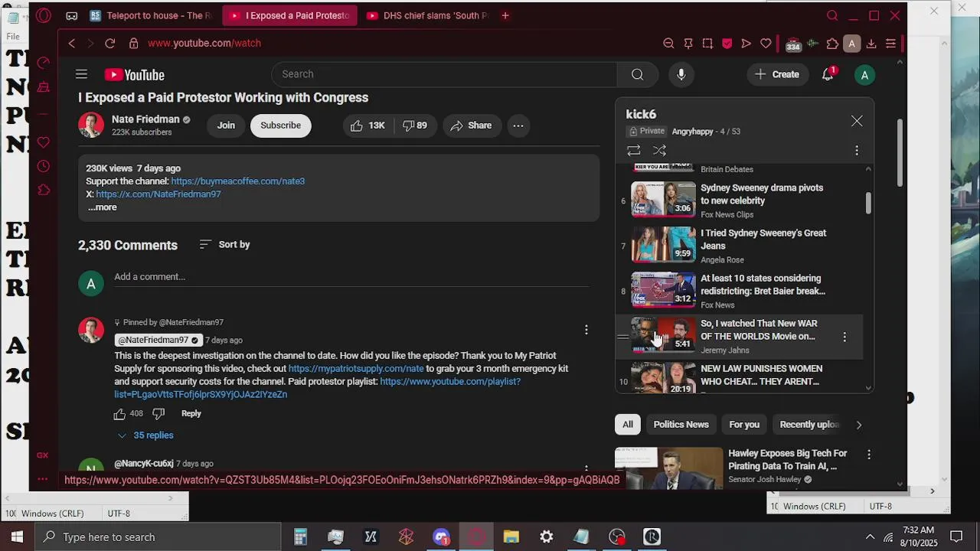Open kick6 playlist three-dot options menu
980x551 pixels.
pos(857,151)
